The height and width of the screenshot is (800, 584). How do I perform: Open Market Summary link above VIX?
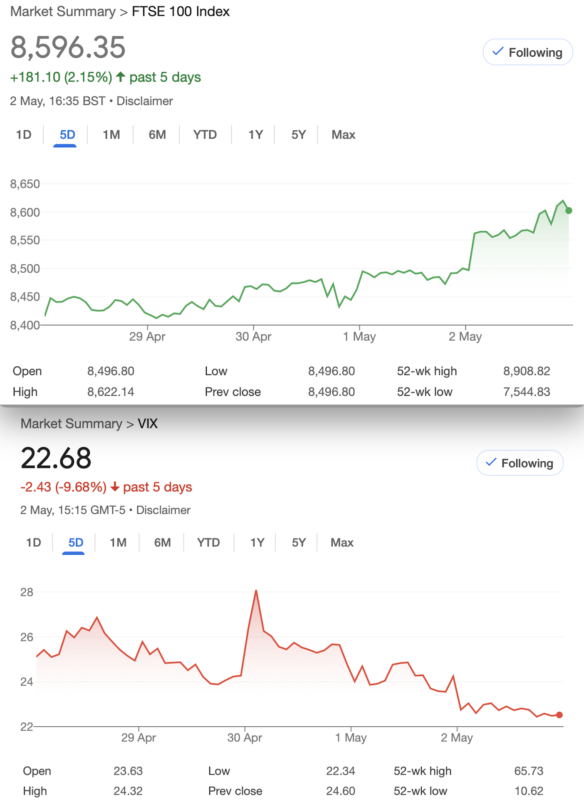tap(71, 423)
